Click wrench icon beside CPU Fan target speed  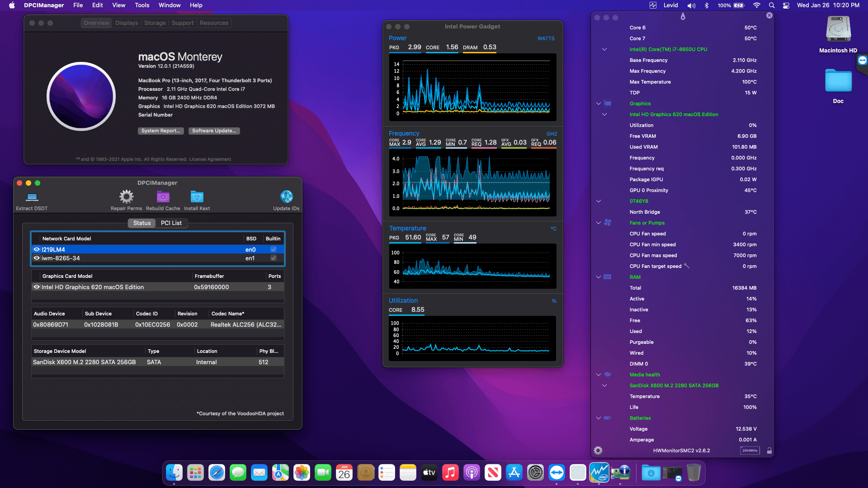687,266
